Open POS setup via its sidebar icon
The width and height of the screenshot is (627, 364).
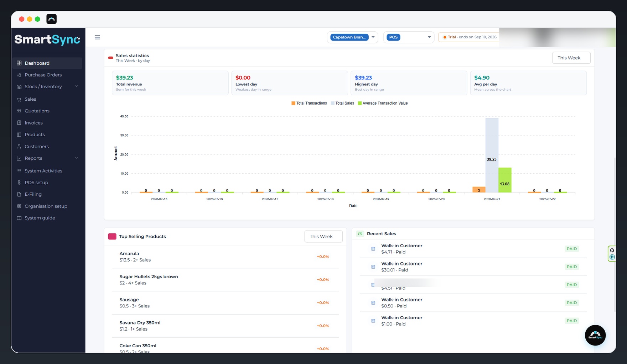click(19, 183)
